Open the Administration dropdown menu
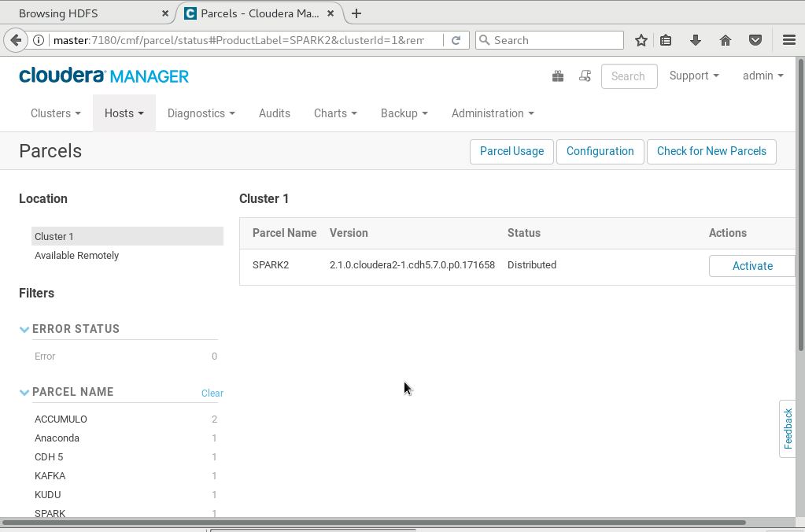Screen dimensions: 805x532 pos(493,113)
